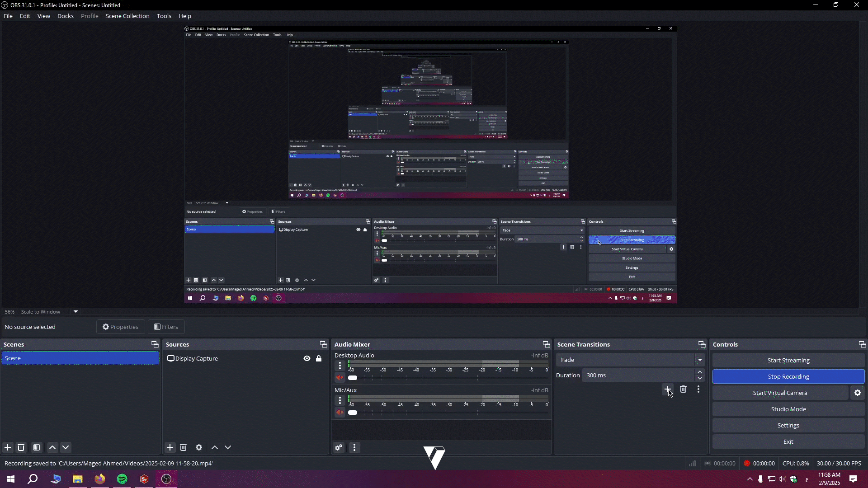Open virtual camera settings gear icon
The height and width of the screenshot is (488, 868).
(x=858, y=393)
